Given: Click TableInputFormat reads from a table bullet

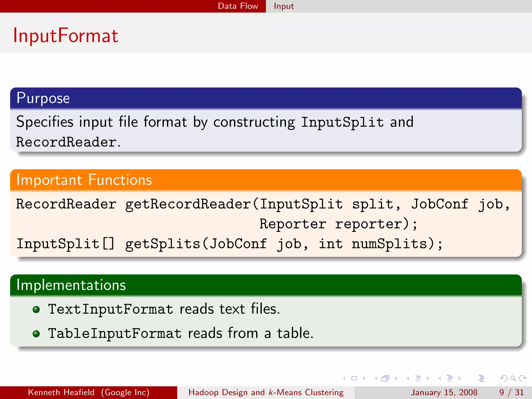Looking at the screenshot, I should 181,333.
